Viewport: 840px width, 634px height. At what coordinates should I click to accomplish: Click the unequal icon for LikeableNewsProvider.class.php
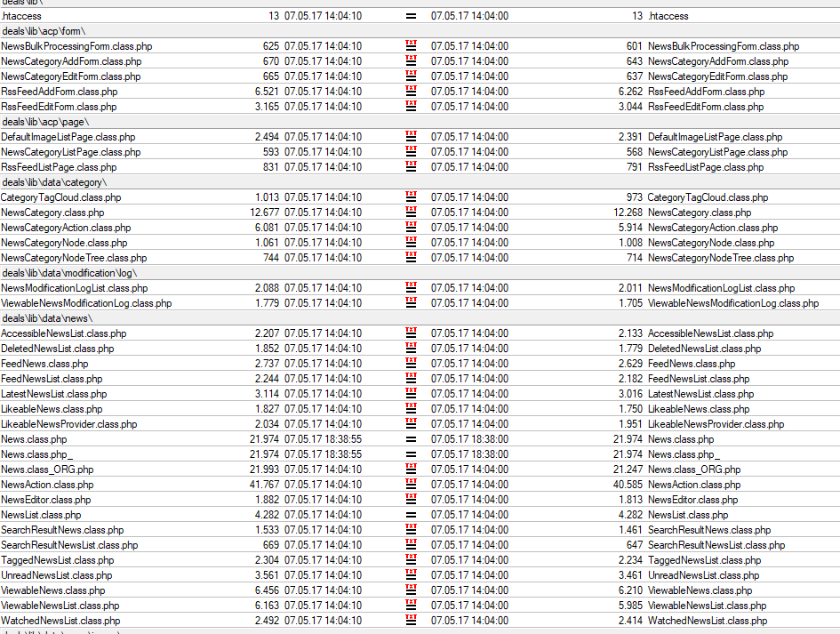point(411,423)
